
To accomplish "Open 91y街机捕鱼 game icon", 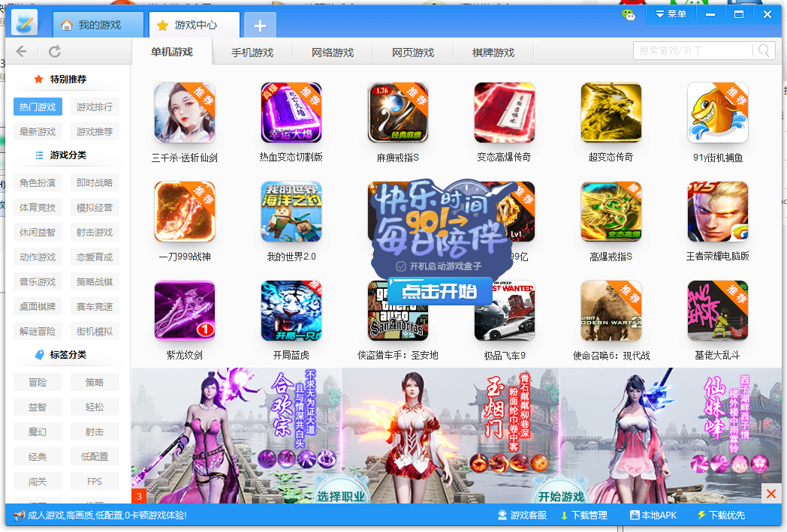I will [717, 113].
